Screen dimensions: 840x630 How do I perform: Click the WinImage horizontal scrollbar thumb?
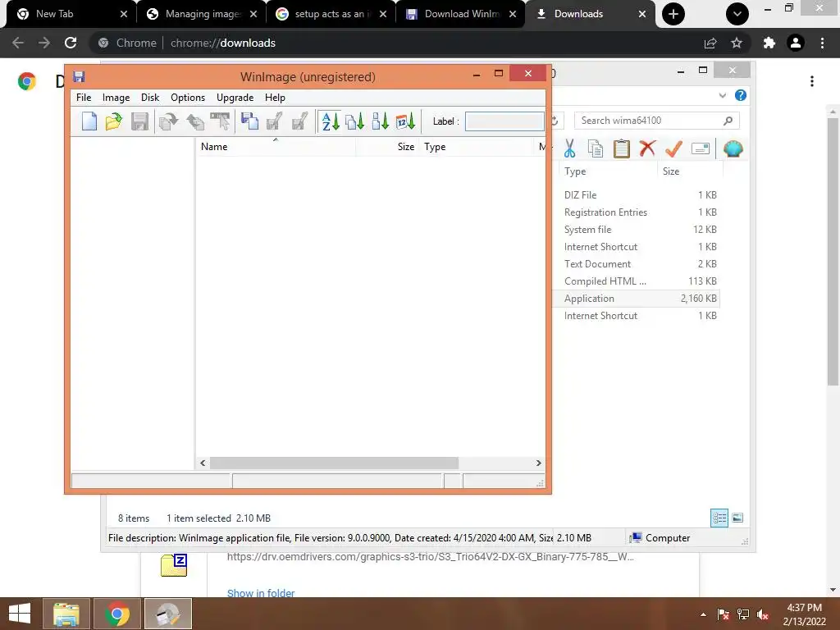(334, 463)
